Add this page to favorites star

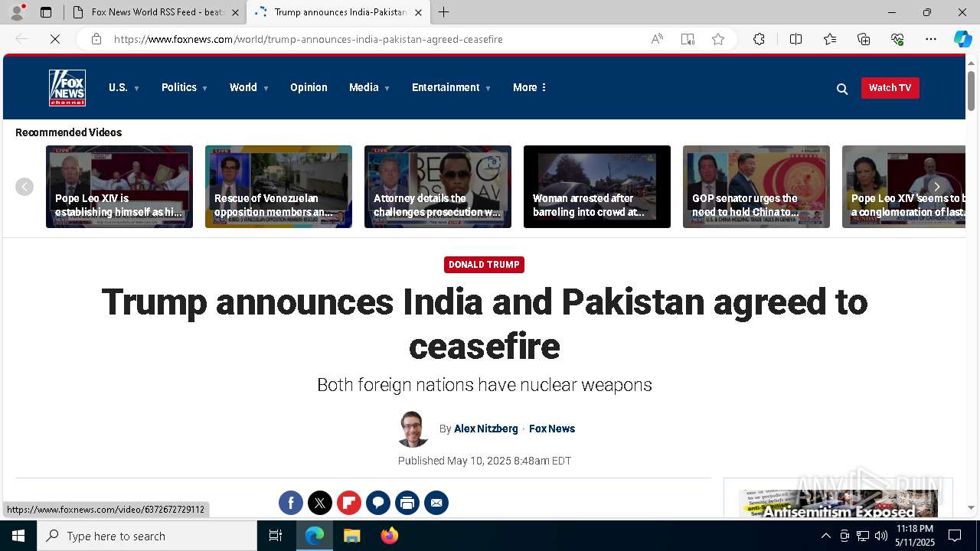(718, 39)
